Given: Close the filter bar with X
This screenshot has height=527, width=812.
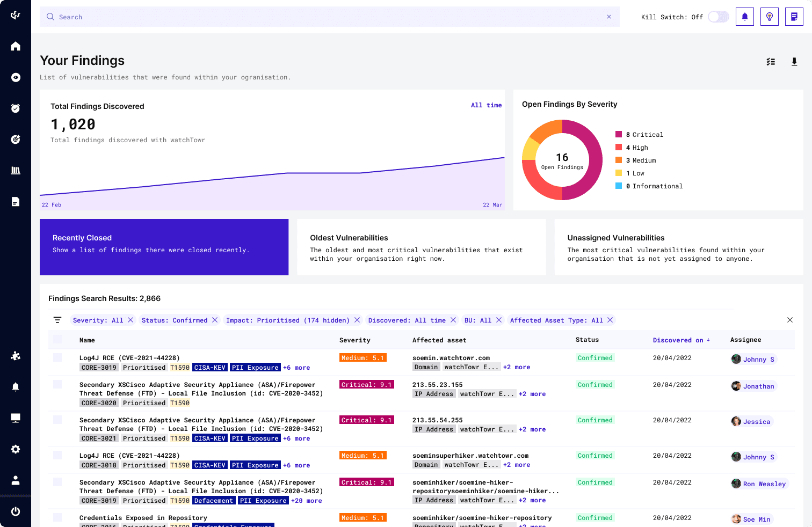Looking at the screenshot, I should tap(790, 320).
